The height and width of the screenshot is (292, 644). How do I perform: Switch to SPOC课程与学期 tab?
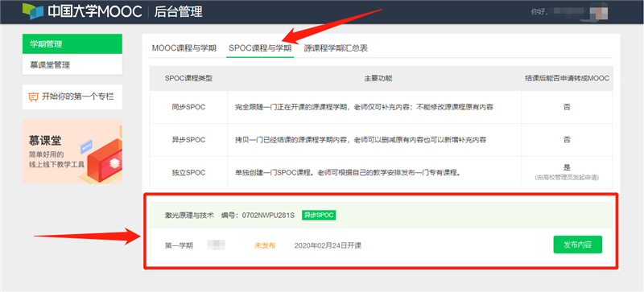click(260, 48)
